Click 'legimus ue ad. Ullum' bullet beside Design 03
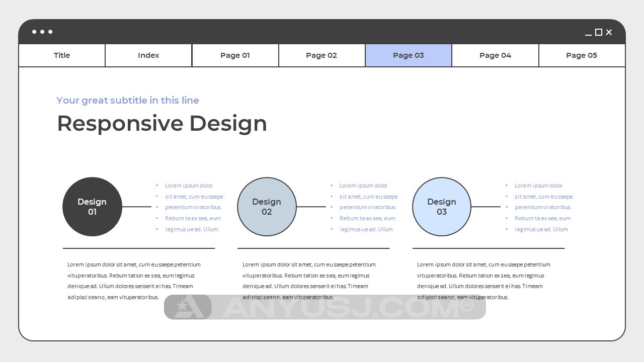 pyautogui.click(x=541, y=229)
